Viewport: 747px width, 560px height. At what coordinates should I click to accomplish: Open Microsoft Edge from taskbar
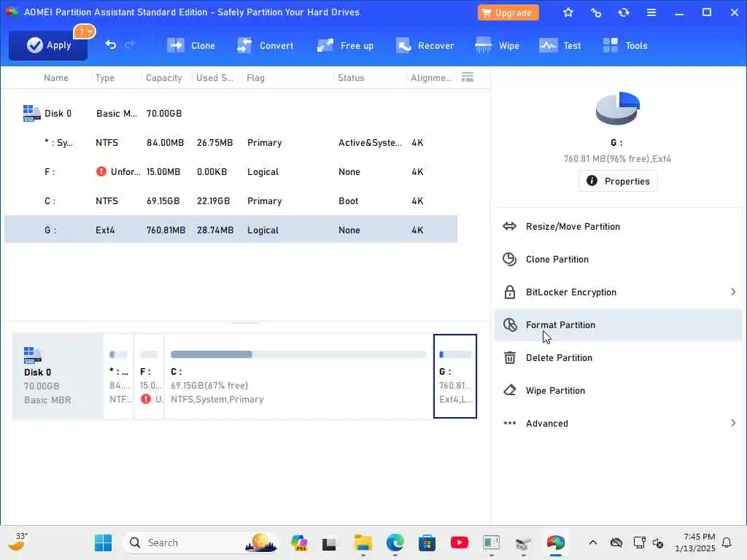(x=395, y=542)
